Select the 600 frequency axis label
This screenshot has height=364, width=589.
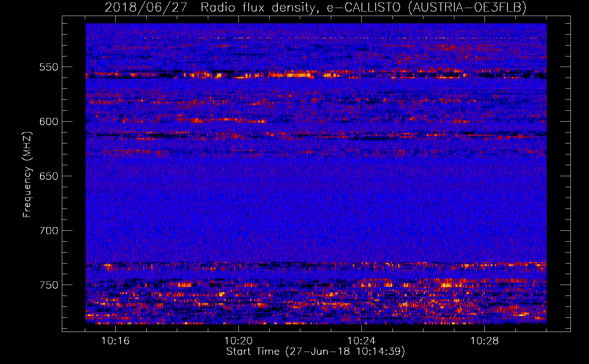pyautogui.click(x=49, y=122)
